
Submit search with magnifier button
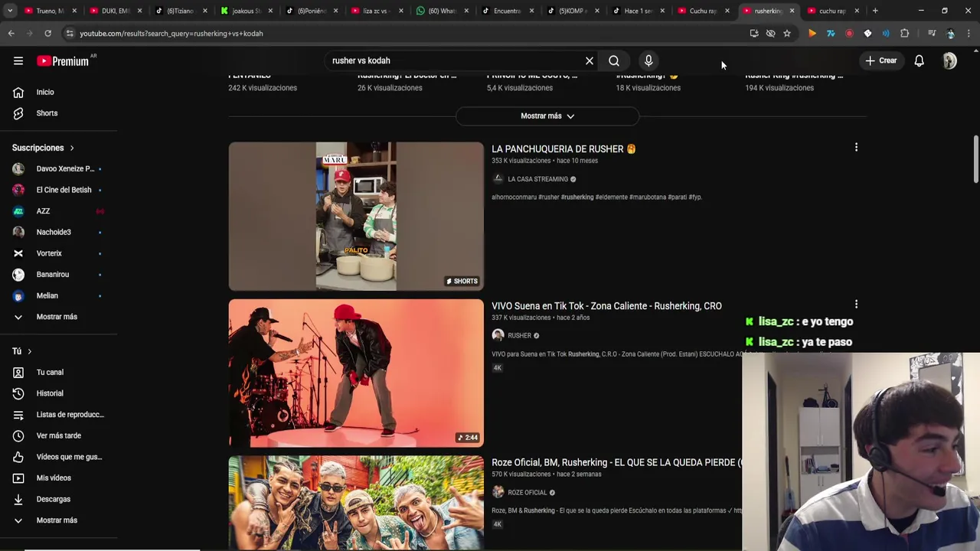pyautogui.click(x=614, y=60)
